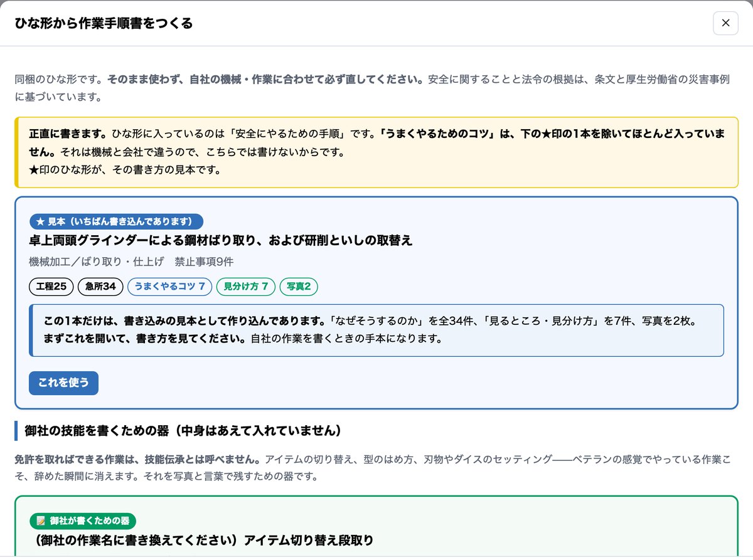Click the 工程25 badge
753x560 pixels.
coord(51,287)
